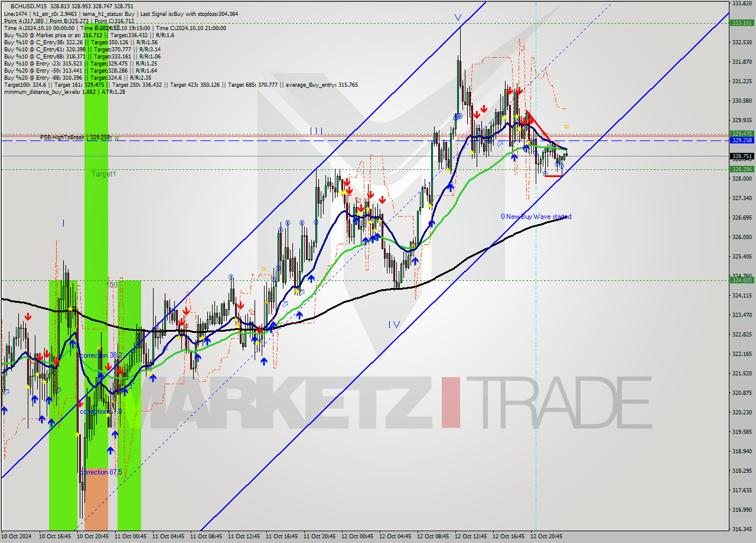Click the 'correction 38.2' label
This screenshot has width=756, height=543.
(101, 355)
